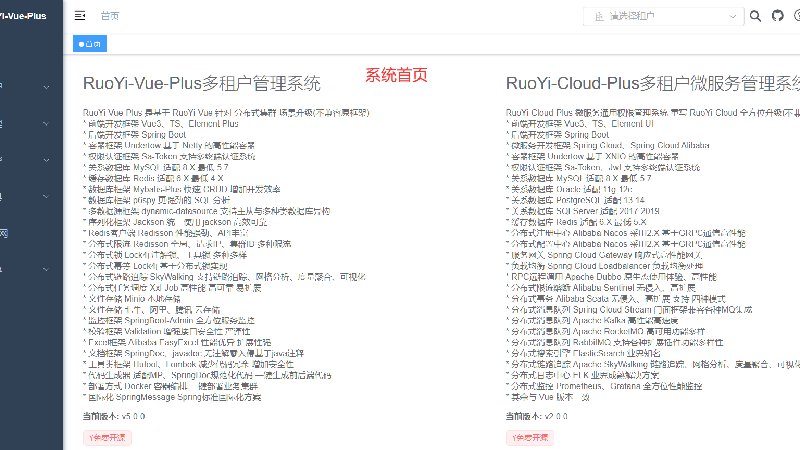Expand the bottommost sidebar submenu chevron
The width and height of the screenshot is (800, 450).
pyautogui.click(x=46, y=269)
